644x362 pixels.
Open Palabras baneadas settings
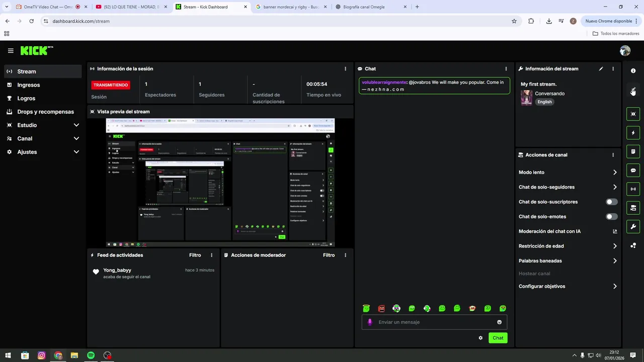pos(568,261)
